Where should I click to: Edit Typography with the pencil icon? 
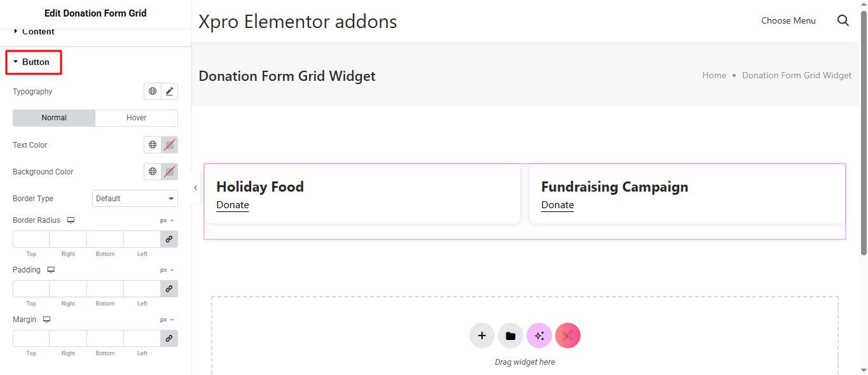tap(169, 92)
